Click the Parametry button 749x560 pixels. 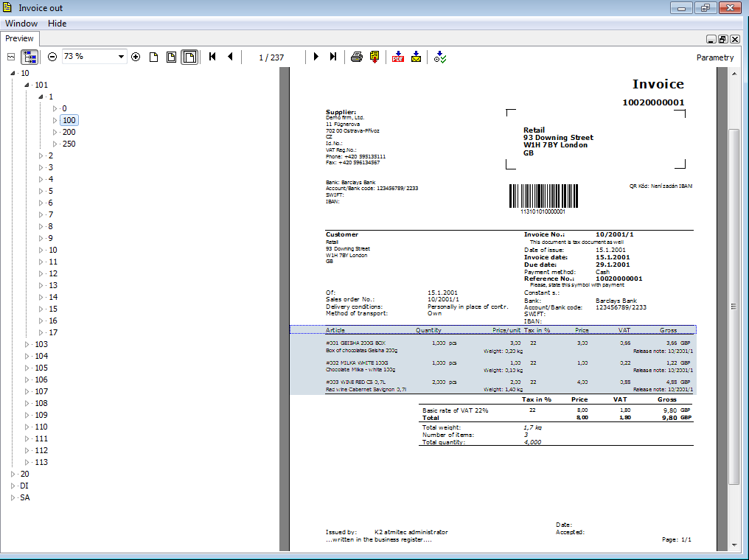click(x=714, y=57)
